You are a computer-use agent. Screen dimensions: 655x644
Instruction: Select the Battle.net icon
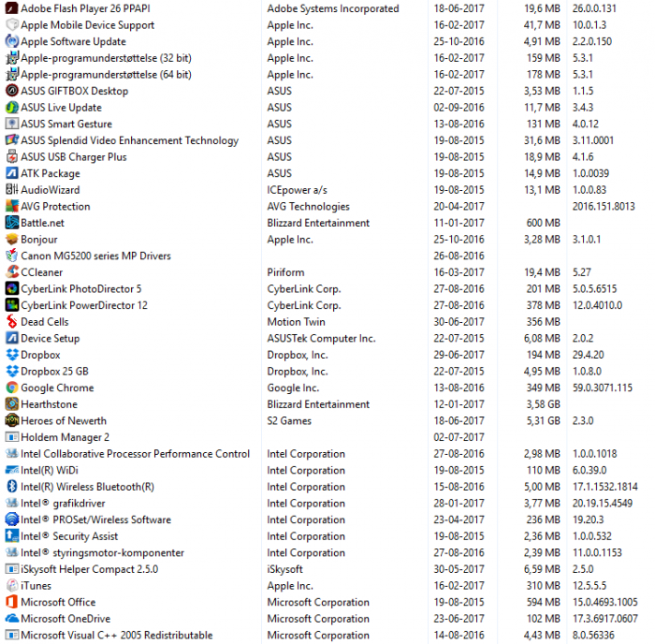11,223
